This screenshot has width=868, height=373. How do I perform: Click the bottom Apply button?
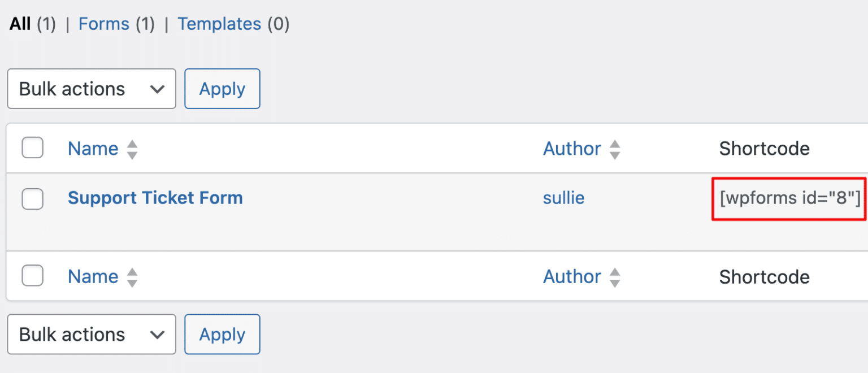[x=222, y=334]
